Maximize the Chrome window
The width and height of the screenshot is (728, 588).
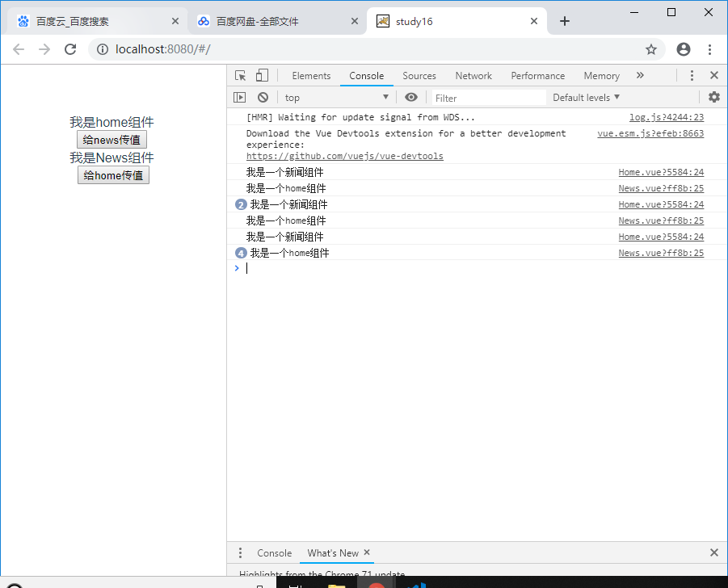[671, 13]
